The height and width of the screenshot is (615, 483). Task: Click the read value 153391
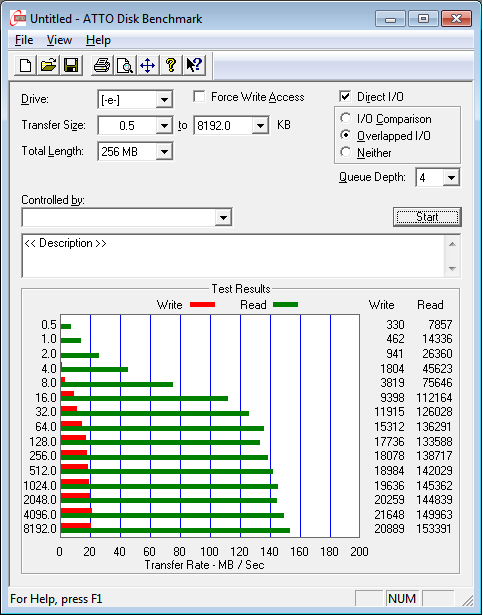pos(434,529)
